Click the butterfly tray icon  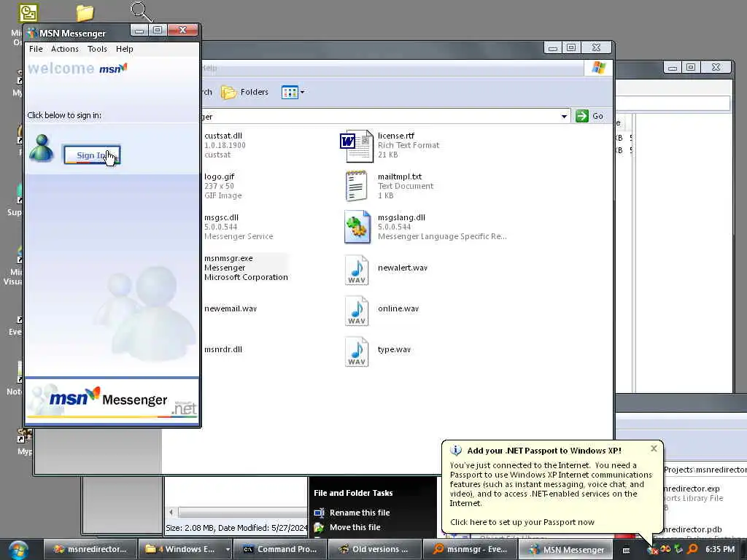tap(665, 549)
